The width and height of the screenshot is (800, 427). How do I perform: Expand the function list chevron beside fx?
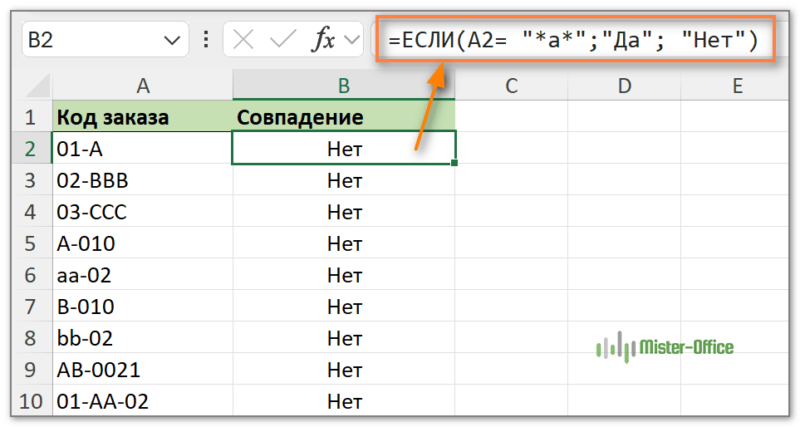coord(351,41)
